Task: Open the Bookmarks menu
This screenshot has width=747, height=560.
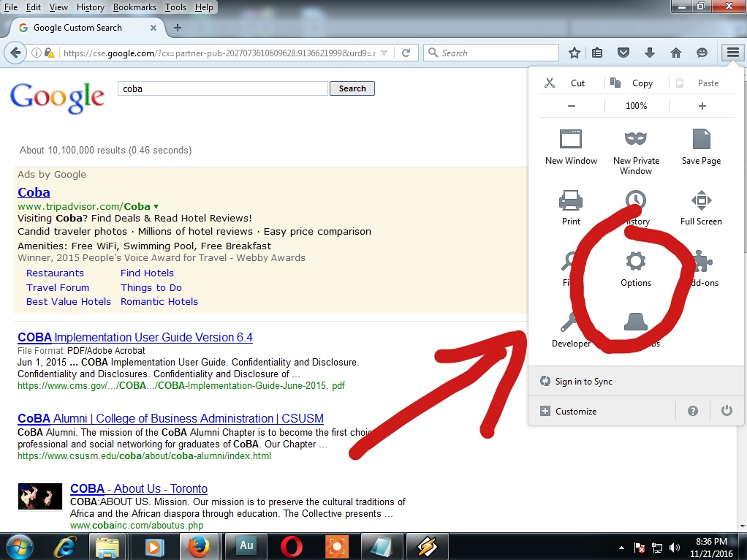Action: click(134, 7)
